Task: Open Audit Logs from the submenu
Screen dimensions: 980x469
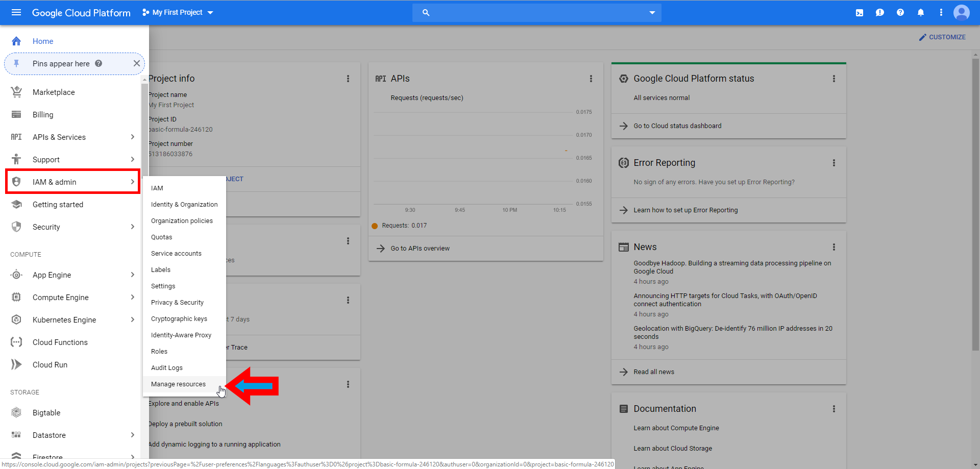Action: tap(184, 368)
